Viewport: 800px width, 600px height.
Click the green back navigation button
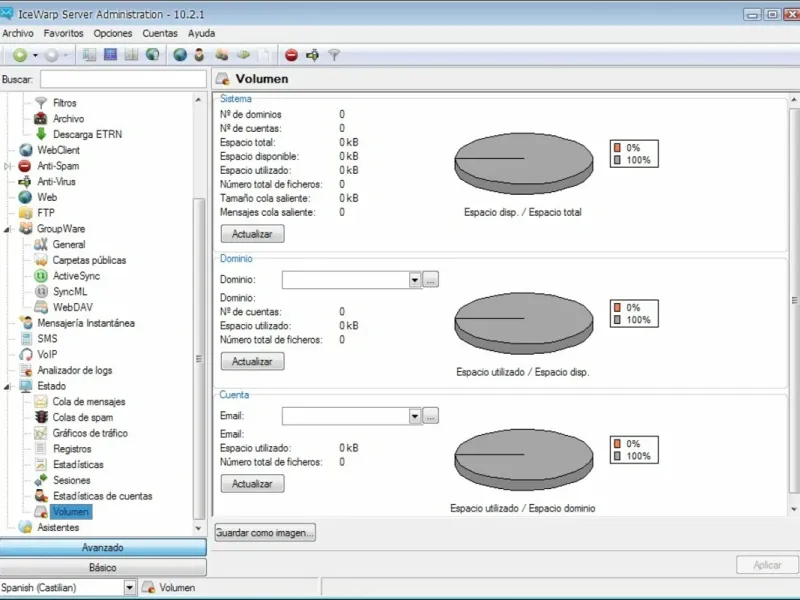click(20, 55)
